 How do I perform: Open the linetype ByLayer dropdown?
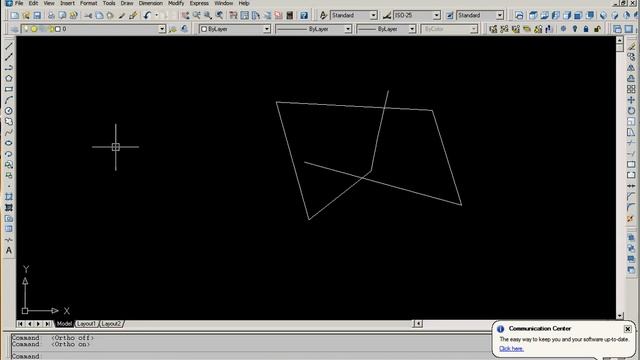point(348,29)
